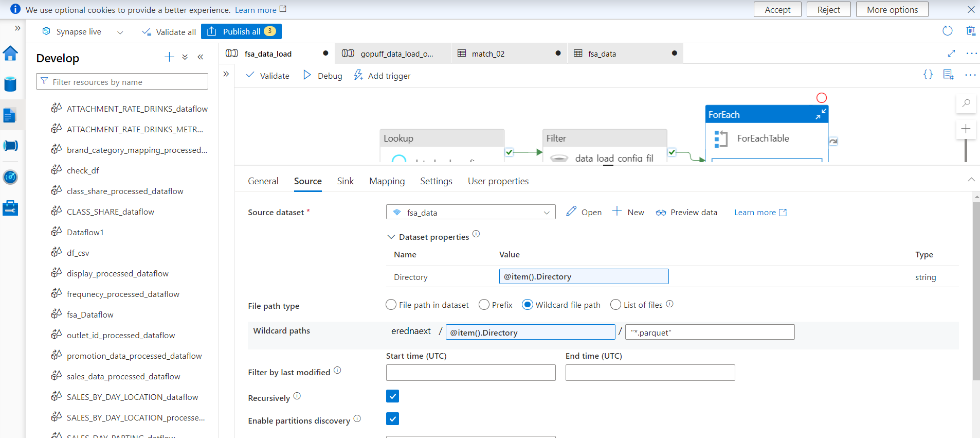The width and height of the screenshot is (980, 438).
Task: Accept optional cookies
Action: 777,9
